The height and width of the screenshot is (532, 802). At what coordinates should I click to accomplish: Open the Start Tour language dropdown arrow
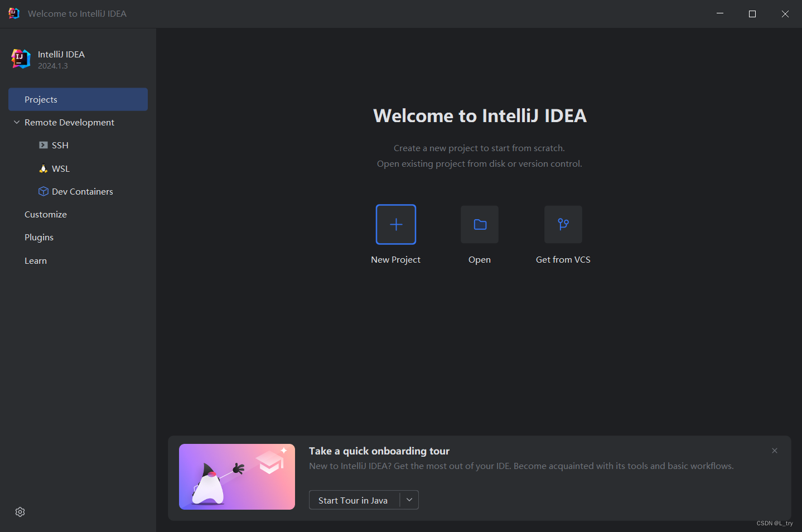[x=409, y=500]
